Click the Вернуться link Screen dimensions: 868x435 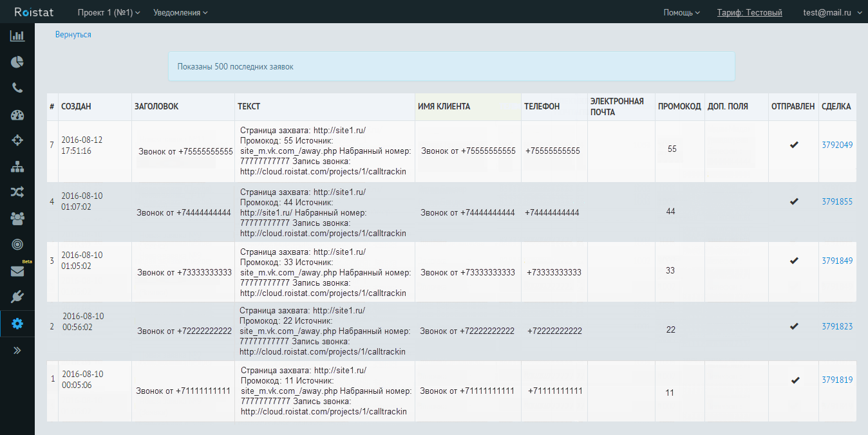(x=73, y=35)
